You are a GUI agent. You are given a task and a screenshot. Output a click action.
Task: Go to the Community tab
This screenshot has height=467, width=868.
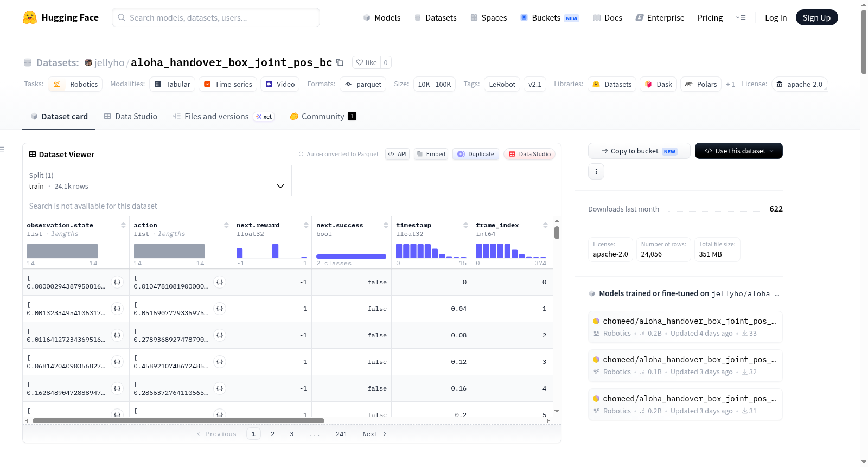323,116
